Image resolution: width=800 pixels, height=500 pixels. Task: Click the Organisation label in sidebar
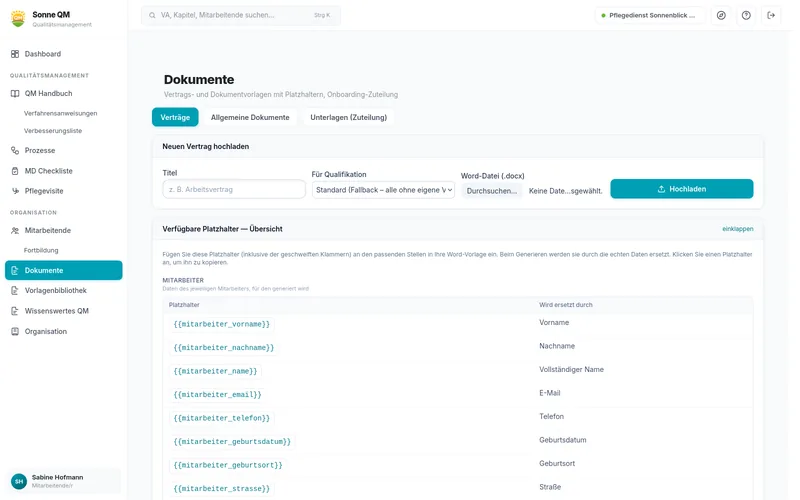point(46,332)
